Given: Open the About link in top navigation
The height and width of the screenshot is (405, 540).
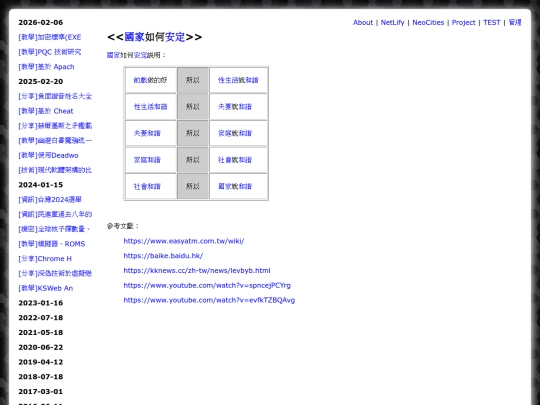Looking at the screenshot, I should pos(363,22).
